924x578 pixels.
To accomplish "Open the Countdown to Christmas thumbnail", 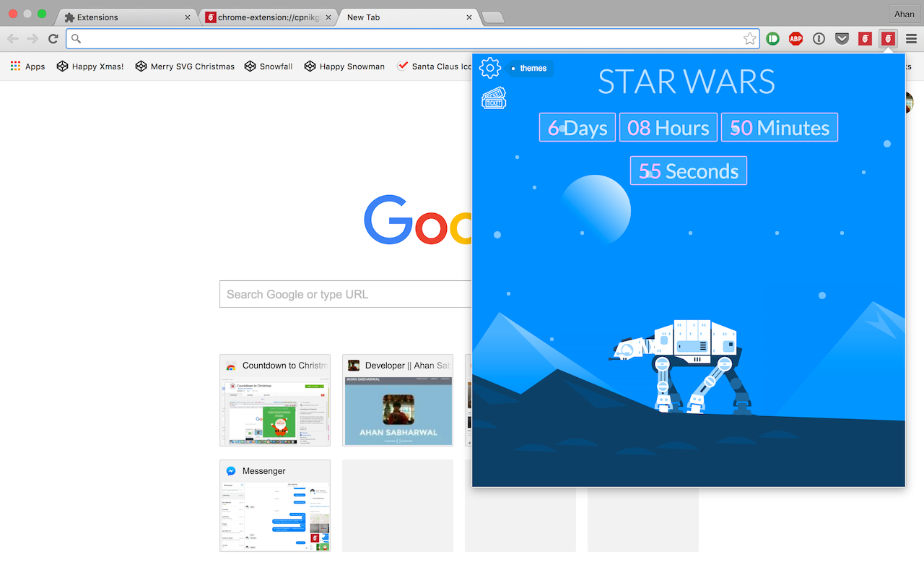I will 275,400.
